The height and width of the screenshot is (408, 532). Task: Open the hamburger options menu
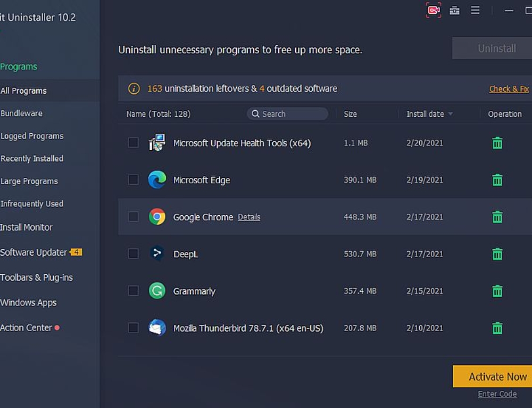click(475, 11)
